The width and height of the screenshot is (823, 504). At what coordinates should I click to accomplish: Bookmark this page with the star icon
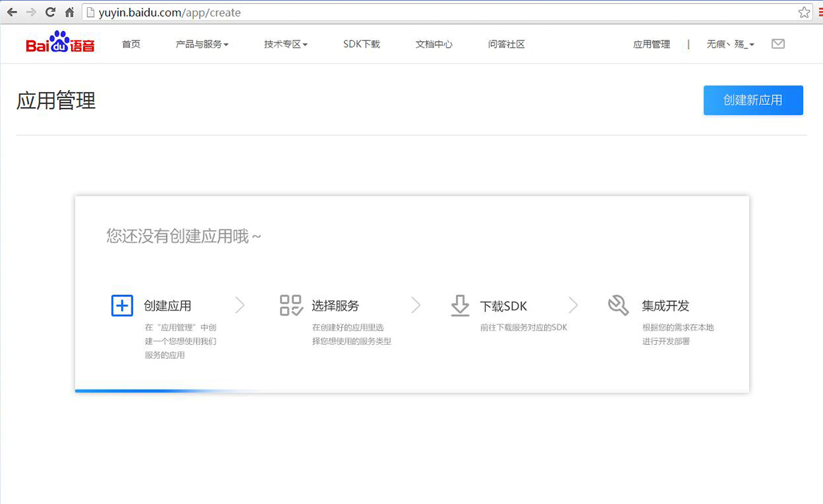coord(804,12)
